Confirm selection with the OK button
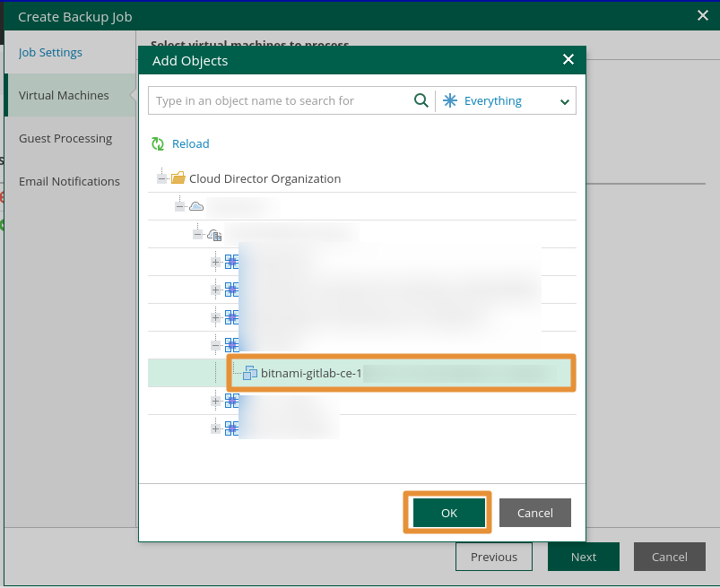The width and height of the screenshot is (720, 588). [447, 512]
